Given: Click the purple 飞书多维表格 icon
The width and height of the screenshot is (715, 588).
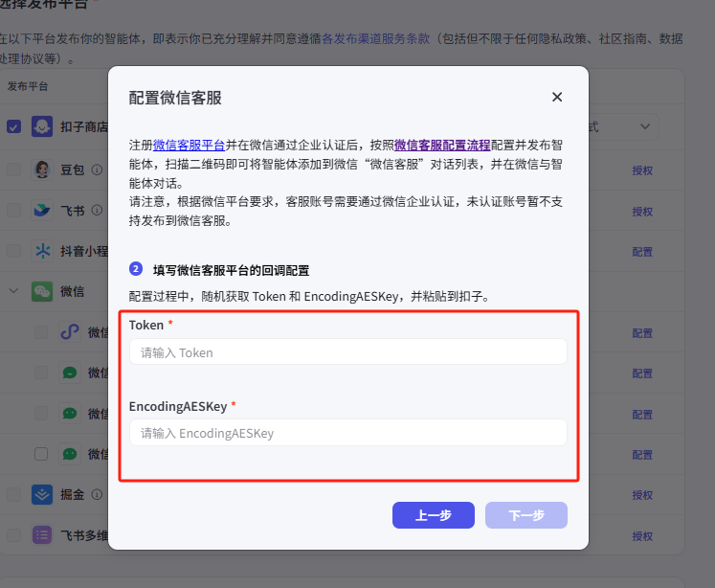Looking at the screenshot, I should 42,535.
